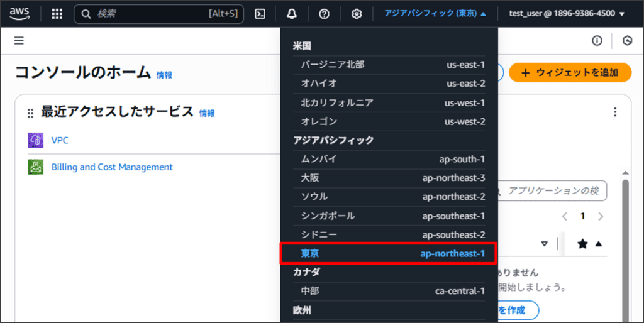Go to previous page arrow in applications
Viewport: 644px width, 323px height.
[565, 216]
